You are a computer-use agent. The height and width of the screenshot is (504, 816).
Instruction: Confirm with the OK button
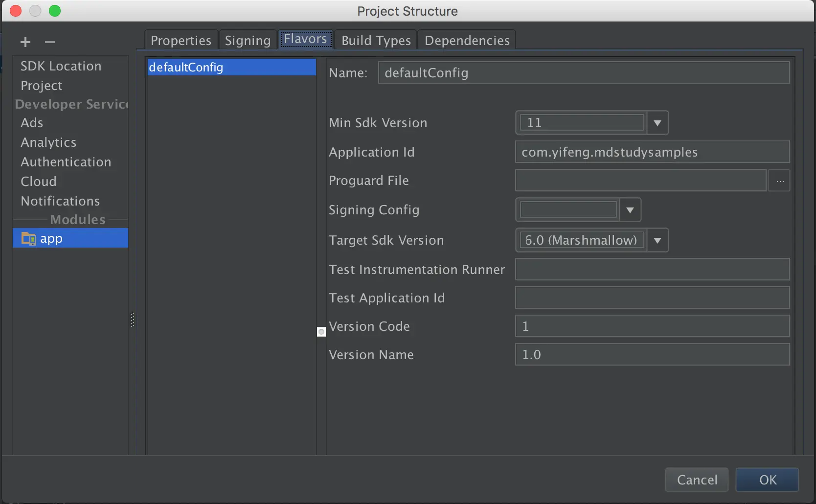pos(768,480)
